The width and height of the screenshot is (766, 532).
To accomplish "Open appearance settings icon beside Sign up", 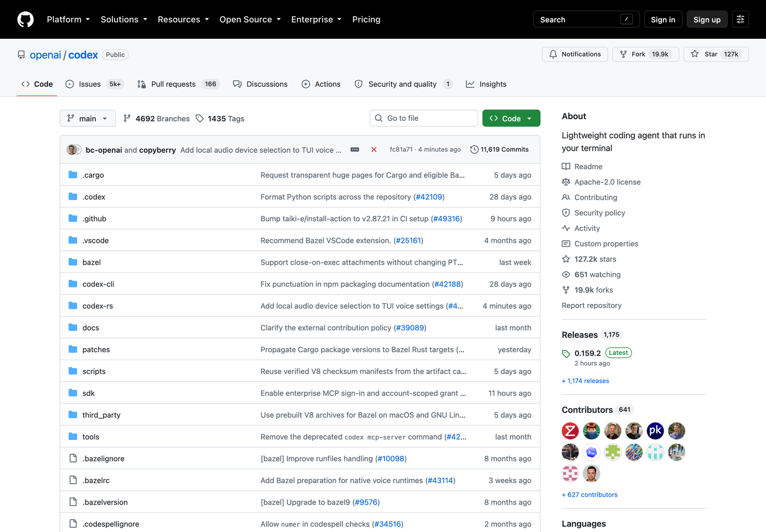I will [x=740, y=20].
